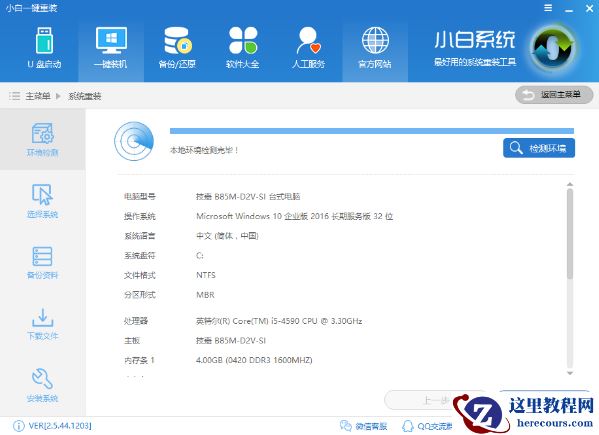
Task: Click the 本地环境检测完毕 status message
Action: pos(204,150)
